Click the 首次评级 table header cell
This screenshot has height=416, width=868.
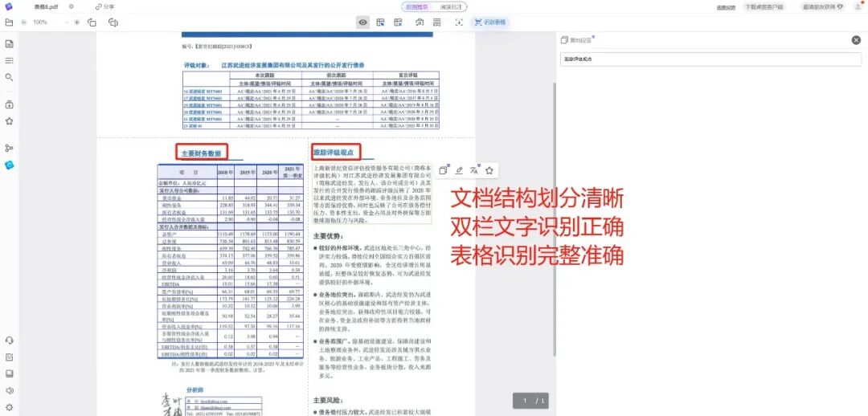(408, 74)
